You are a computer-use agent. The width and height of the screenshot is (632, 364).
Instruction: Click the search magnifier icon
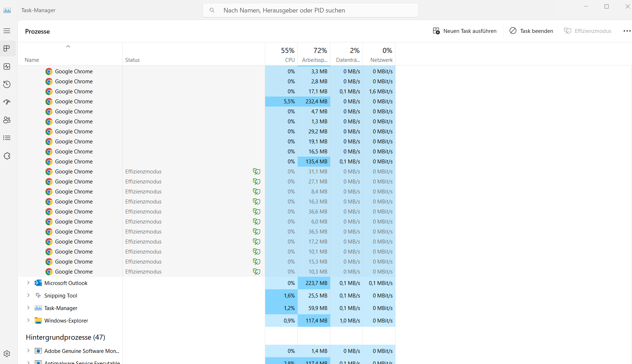click(x=212, y=10)
